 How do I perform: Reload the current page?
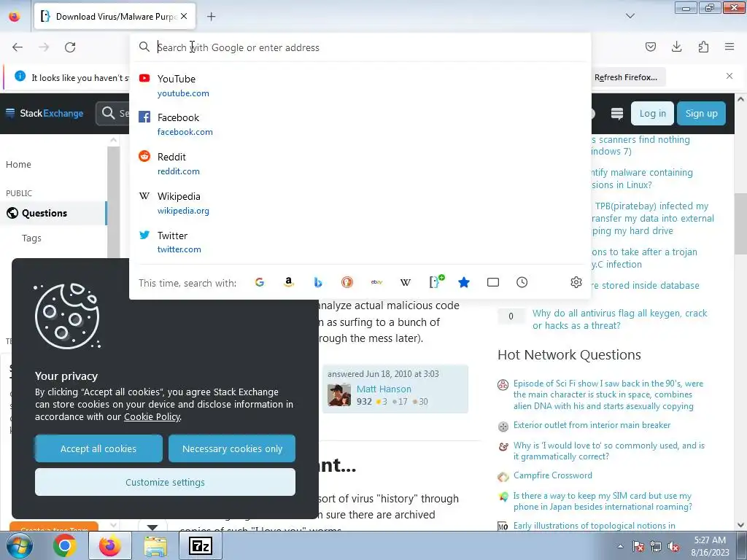tap(70, 47)
